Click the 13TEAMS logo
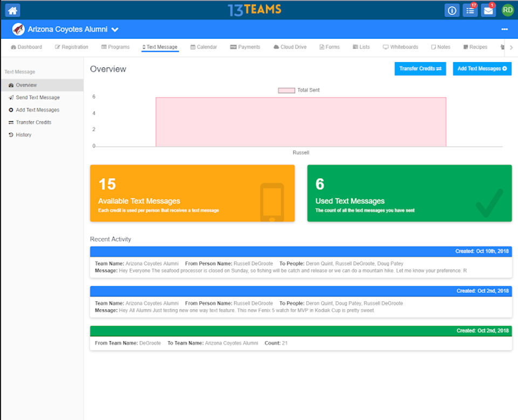 point(254,10)
